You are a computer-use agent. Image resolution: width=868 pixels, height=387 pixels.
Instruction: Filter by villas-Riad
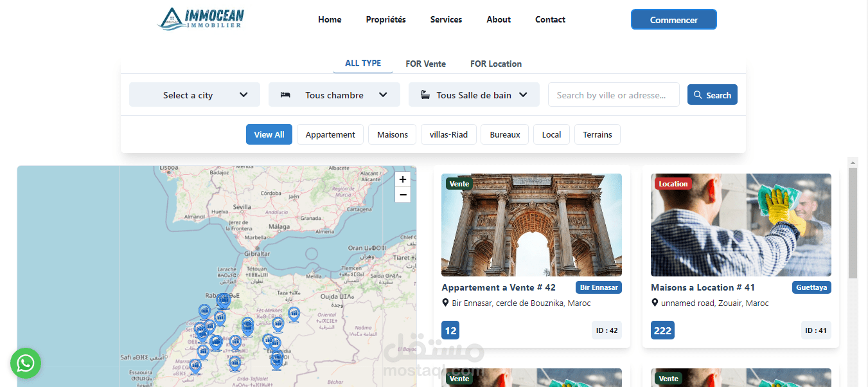pos(448,134)
